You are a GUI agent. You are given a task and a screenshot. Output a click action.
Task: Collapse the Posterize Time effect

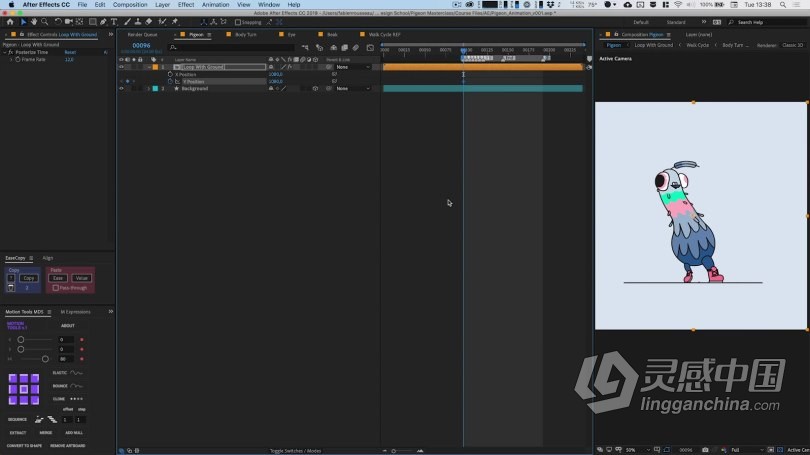point(5,52)
